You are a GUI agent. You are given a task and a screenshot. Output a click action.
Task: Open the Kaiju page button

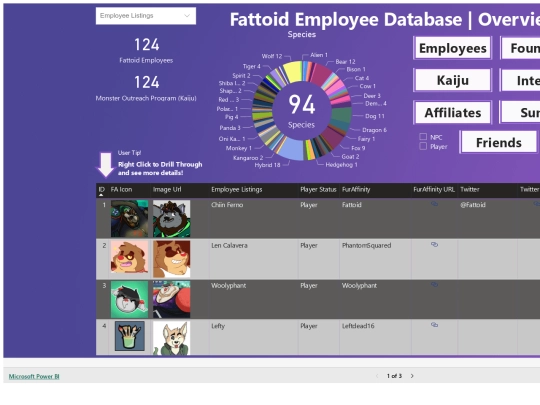tap(453, 80)
